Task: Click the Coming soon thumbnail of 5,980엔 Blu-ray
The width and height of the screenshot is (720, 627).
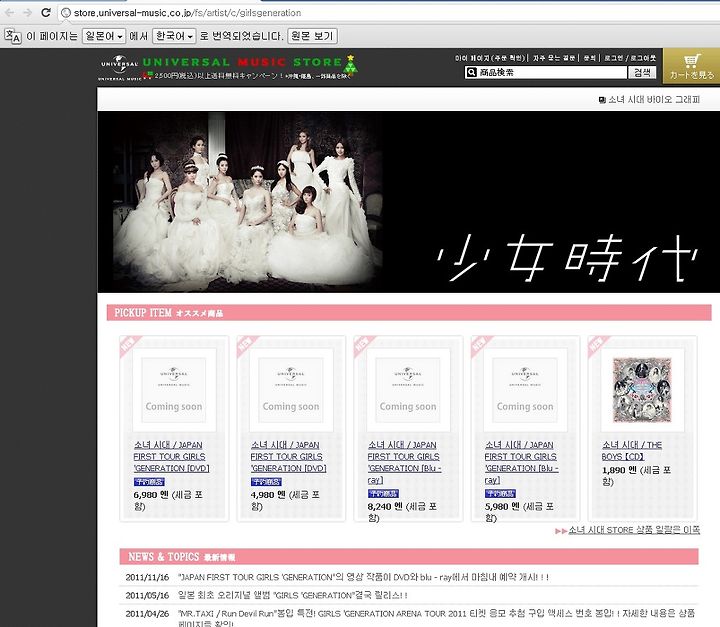Action: (525, 390)
